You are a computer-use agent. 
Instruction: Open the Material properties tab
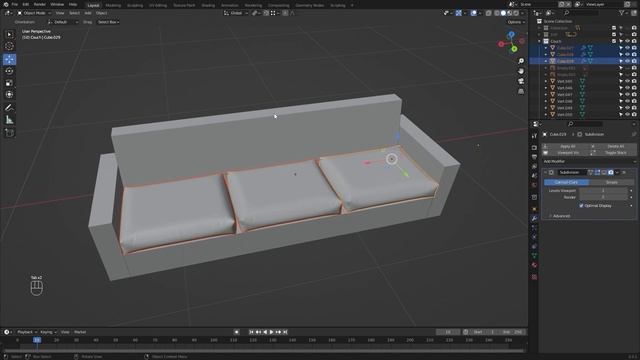click(534, 265)
